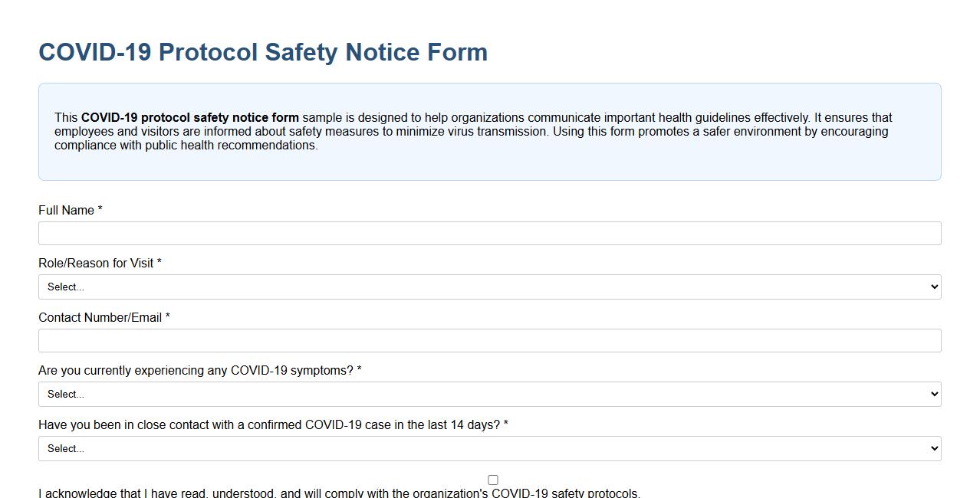
Task: Click the 'Role/Reason for Visit *' label
Action: point(100,263)
